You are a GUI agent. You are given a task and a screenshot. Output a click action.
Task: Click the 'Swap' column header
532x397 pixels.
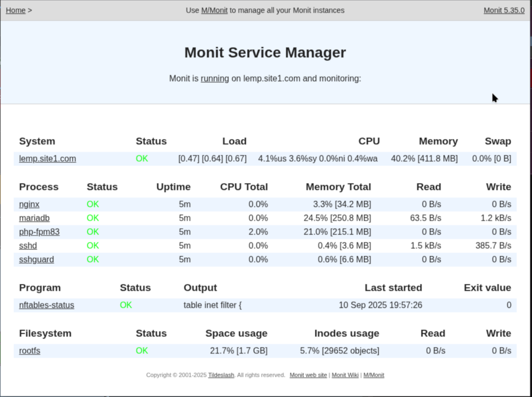coord(498,141)
